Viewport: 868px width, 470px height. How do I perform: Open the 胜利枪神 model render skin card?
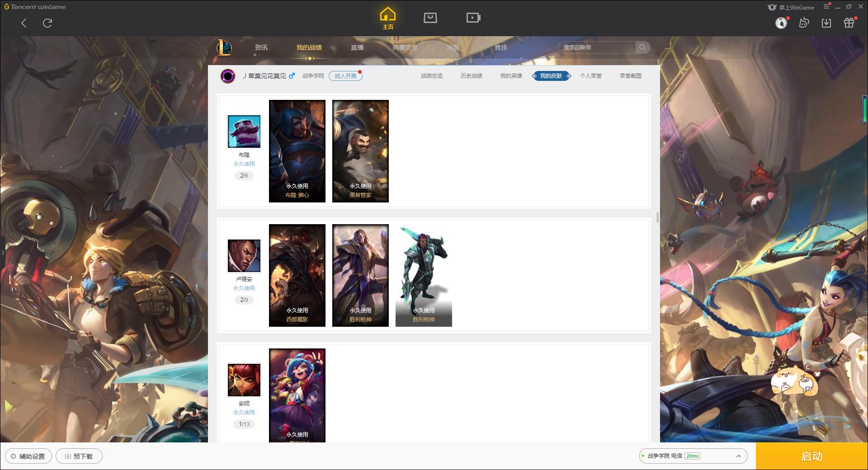(x=424, y=275)
